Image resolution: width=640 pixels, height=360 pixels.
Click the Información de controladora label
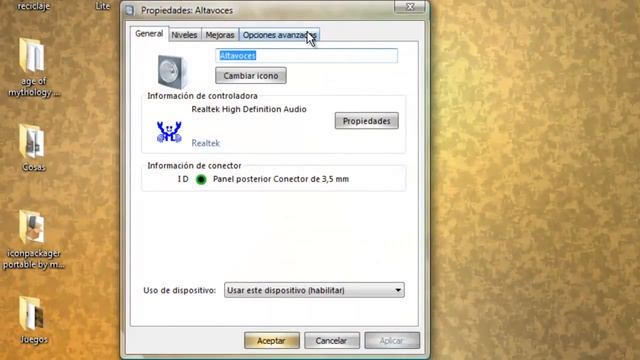(202, 96)
